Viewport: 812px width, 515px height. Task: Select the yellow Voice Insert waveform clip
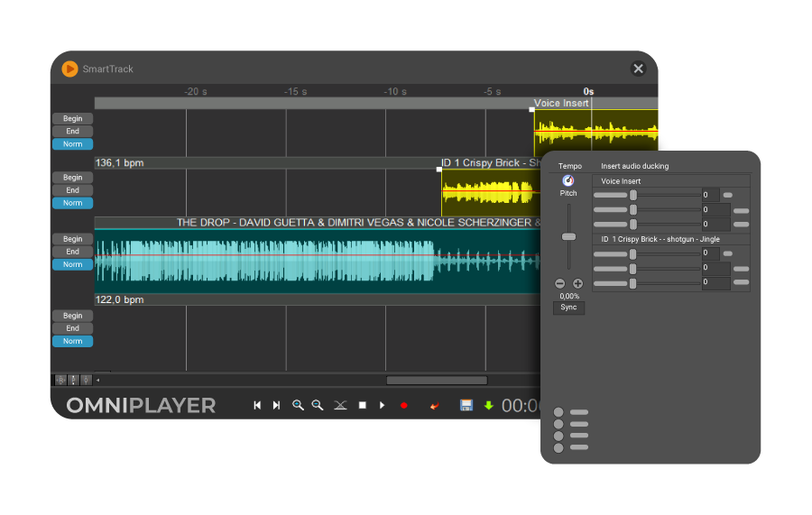(596, 131)
